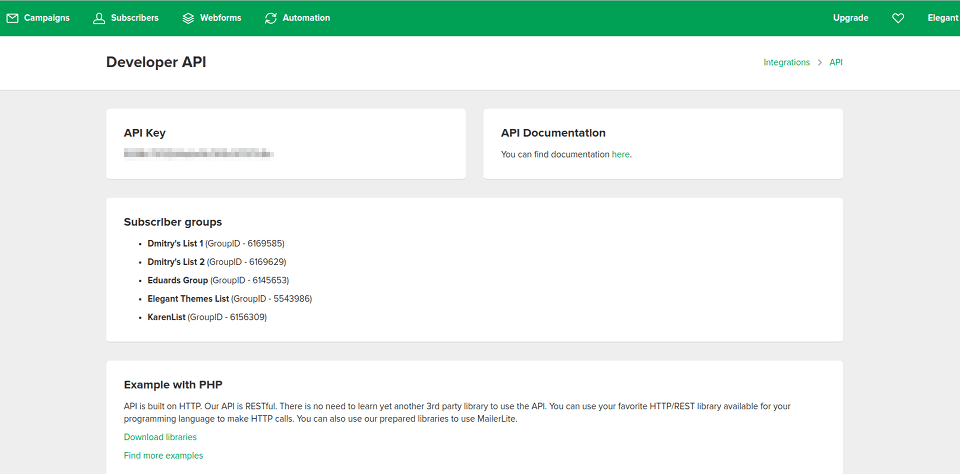The height and width of the screenshot is (474, 960).
Task: Click the API breadcrumb link
Action: (x=836, y=62)
